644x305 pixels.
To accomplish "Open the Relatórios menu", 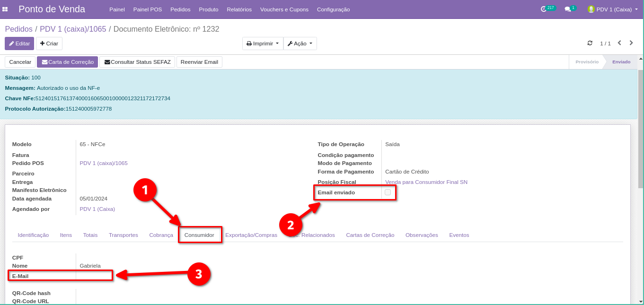I will (239, 9).
